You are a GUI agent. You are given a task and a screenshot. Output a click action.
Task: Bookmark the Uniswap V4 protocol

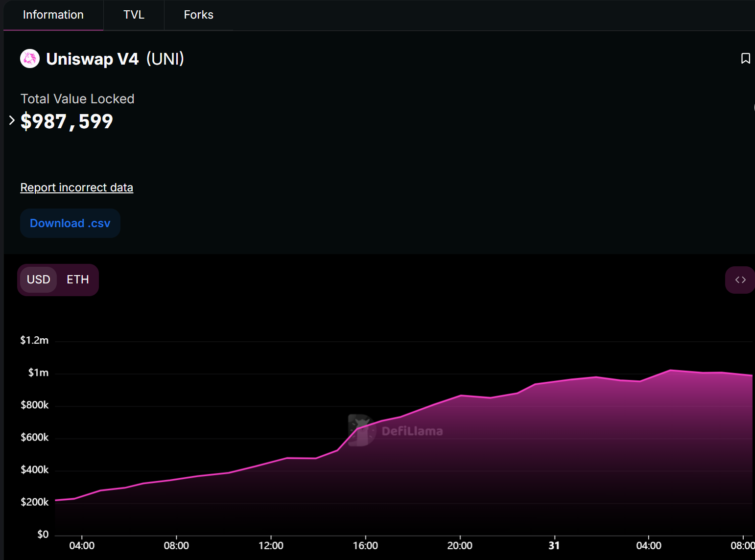pos(745,59)
